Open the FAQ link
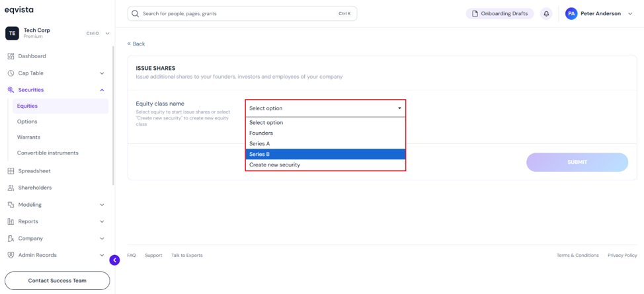The image size is (644, 294). (132, 256)
